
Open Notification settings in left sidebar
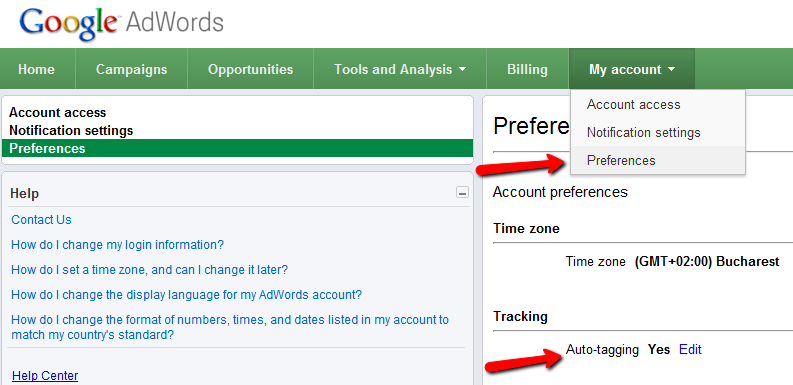[71, 131]
